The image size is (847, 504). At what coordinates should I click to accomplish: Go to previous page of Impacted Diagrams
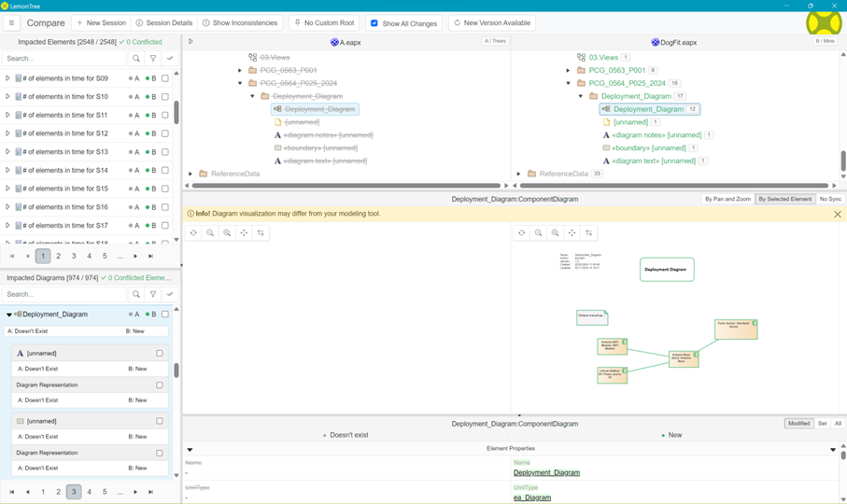pos(28,492)
